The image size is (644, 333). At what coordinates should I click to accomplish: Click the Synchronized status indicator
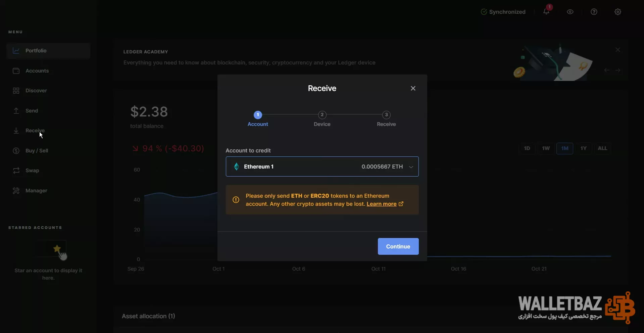[x=503, y=12]
